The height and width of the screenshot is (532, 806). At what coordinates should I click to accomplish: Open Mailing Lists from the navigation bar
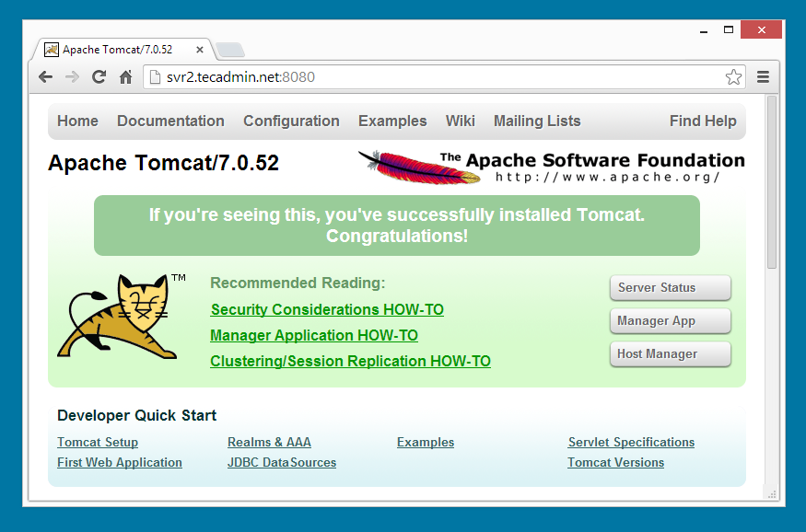click(537, 121)
